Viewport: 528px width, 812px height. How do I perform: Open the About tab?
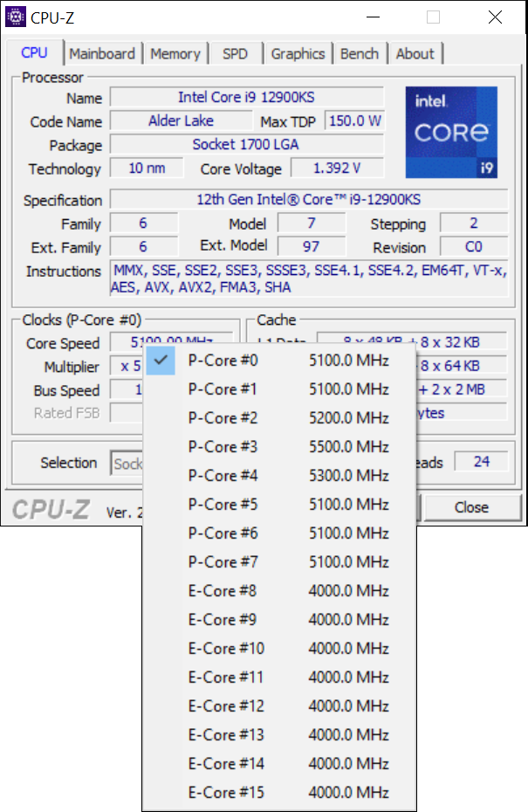tap(415, 53)
